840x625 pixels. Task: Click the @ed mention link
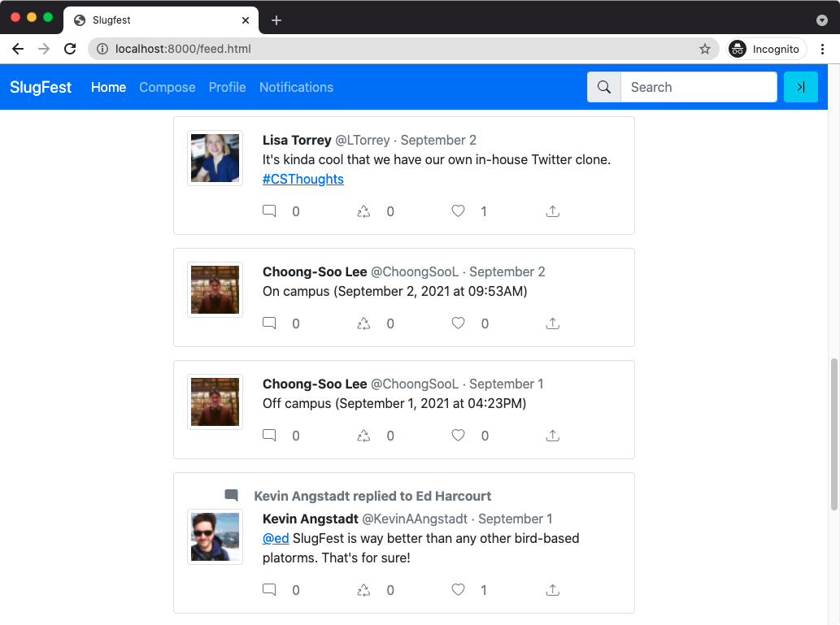[x=276, y=538]
